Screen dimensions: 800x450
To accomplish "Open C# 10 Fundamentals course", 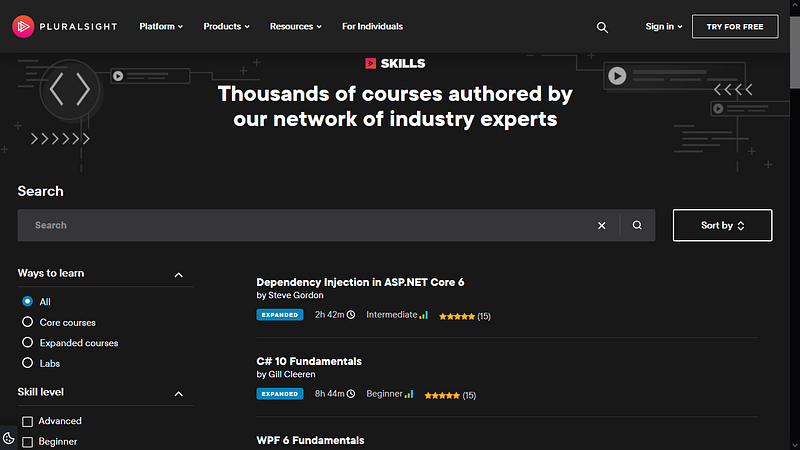I will point(309,361).
